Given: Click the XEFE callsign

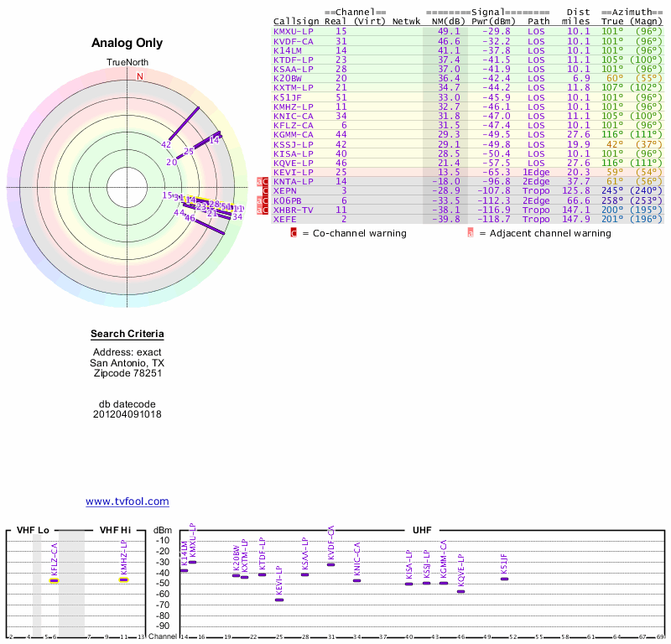Looking at the screenshot, I should click(284, 219).
